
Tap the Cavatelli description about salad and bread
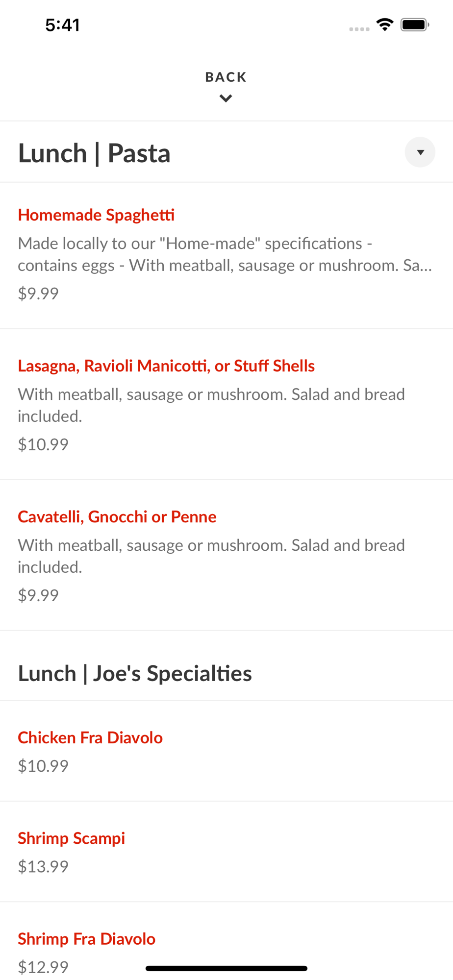pyautogui.click(x=211, y=556)
